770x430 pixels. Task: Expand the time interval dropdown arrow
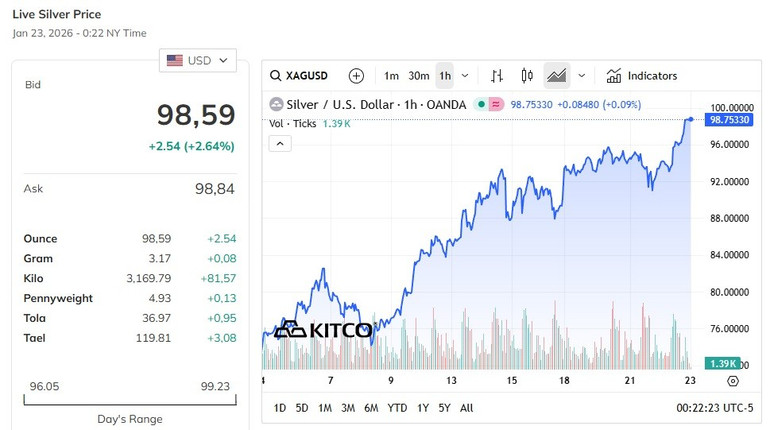(x=465, y=76)
